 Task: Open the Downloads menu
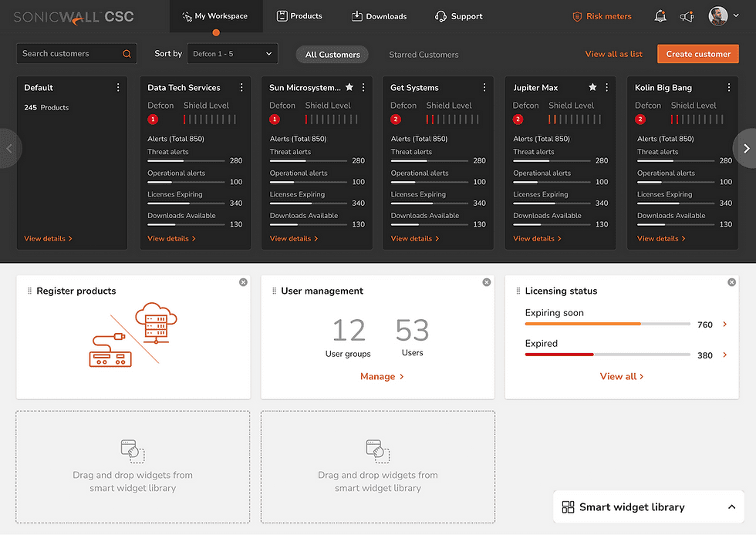379,16
